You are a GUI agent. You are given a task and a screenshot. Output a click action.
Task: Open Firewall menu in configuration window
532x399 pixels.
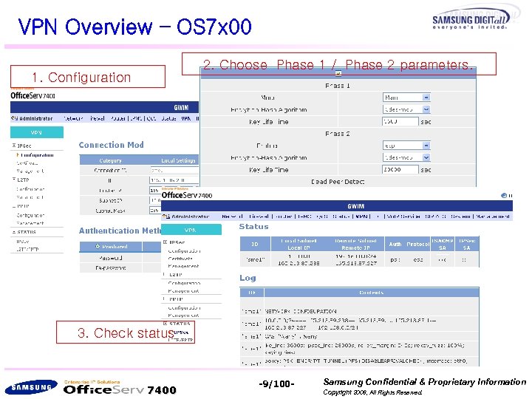(x=97, y=118)
